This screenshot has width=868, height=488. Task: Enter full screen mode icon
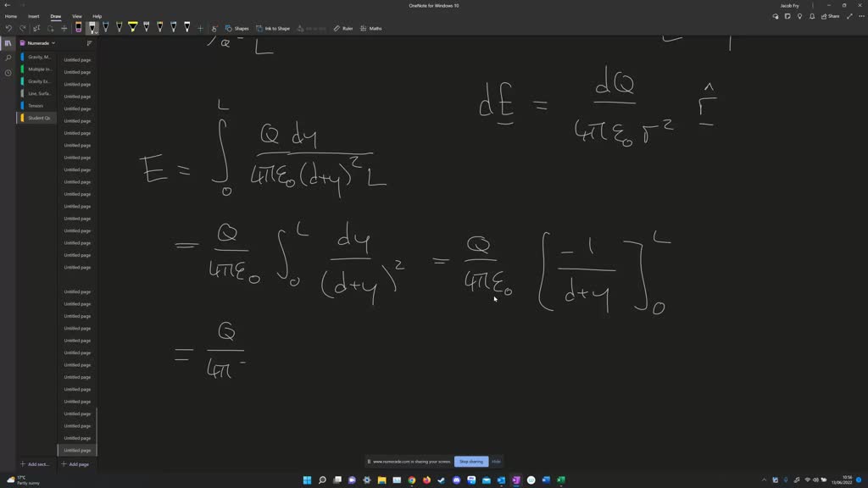(849, 16)
